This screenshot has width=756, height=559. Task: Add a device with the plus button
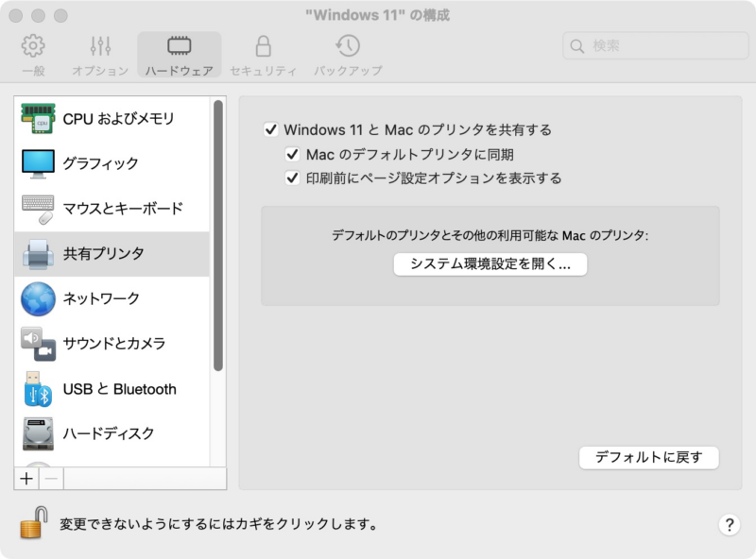click(x=26, y=479)
